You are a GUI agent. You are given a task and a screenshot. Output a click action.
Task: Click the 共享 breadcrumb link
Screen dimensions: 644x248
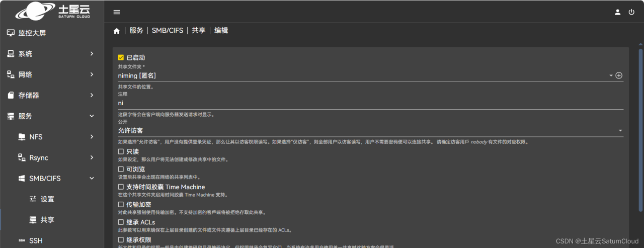click(199, 31)
